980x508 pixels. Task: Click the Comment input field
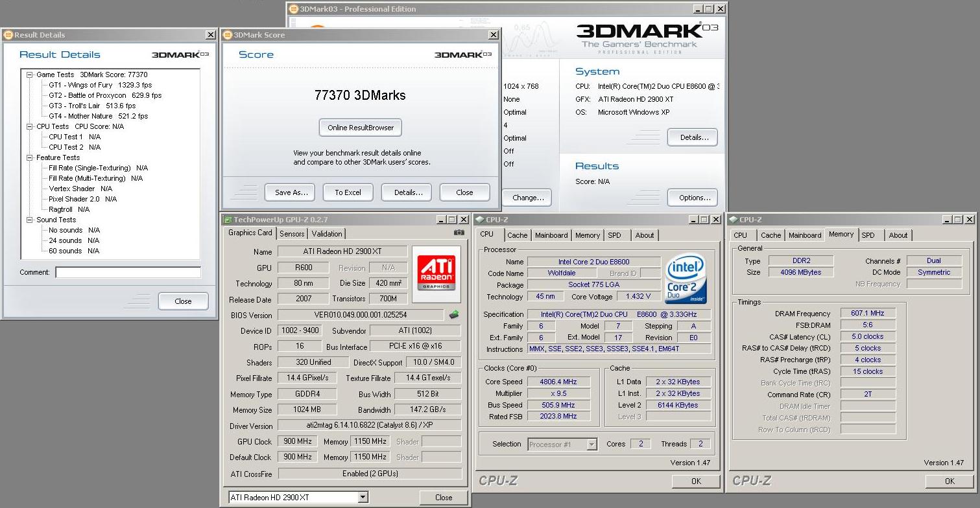(x=128, y=273)
